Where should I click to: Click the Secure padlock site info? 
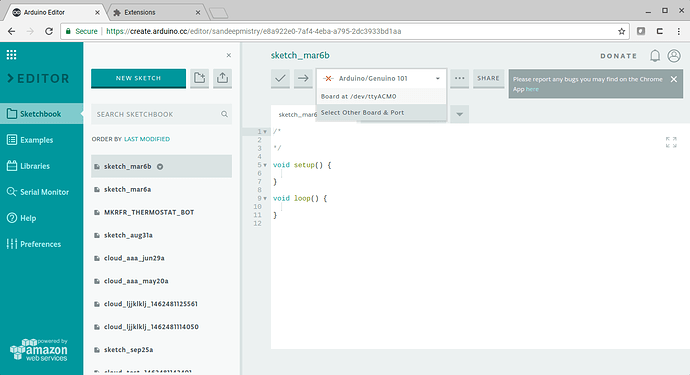point(82,31)
